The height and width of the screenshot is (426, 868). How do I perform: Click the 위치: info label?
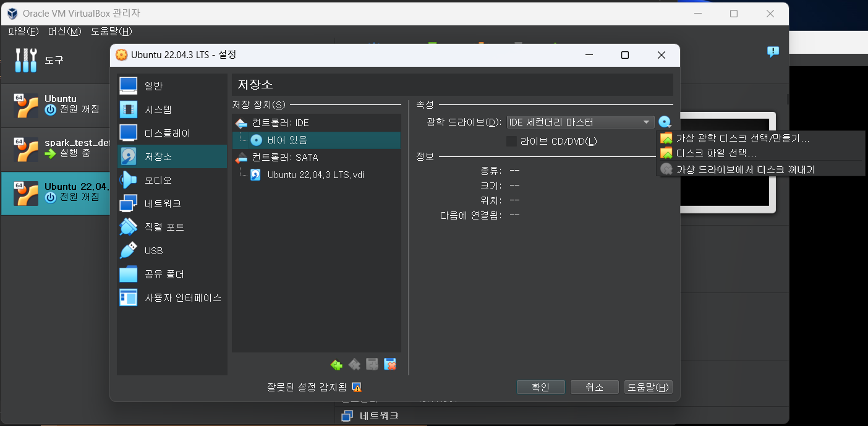(490, 200)
